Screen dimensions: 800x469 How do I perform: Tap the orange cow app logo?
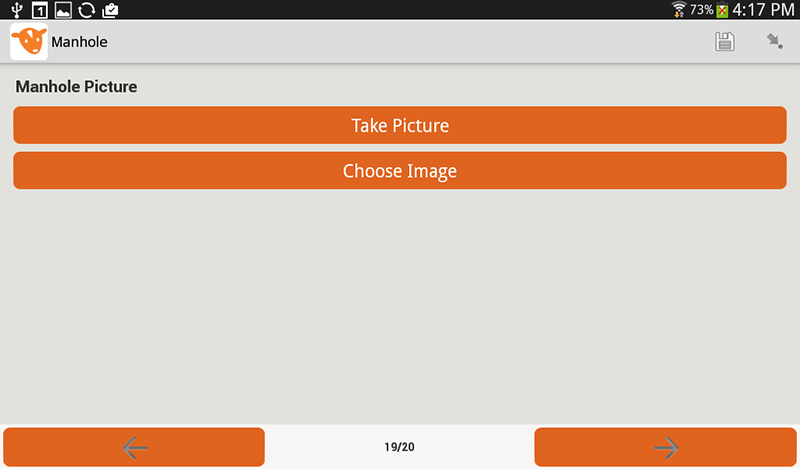click(28, 42)
